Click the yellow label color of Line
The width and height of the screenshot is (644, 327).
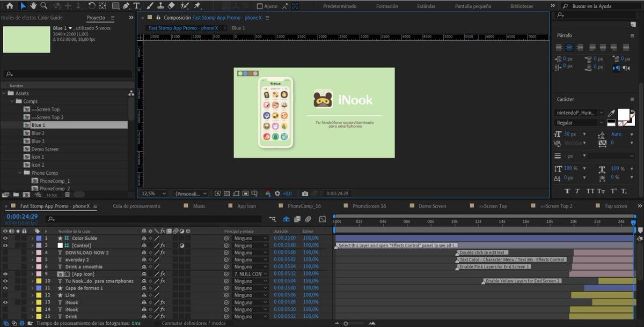(39, 295)
